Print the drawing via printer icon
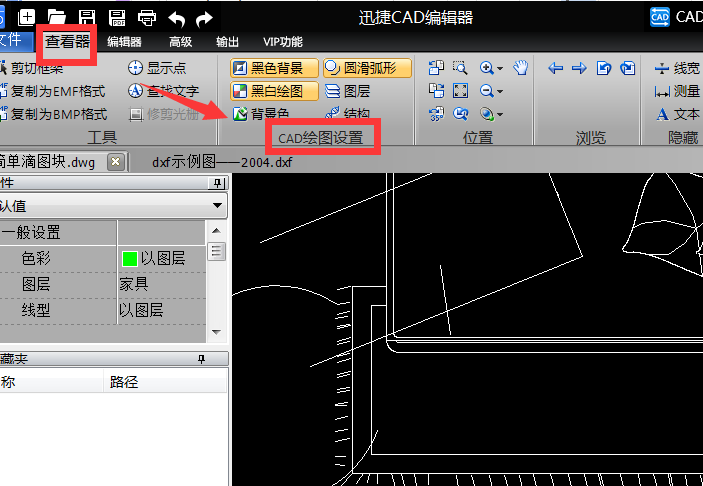This screenshot has width=703, height=486. [x=147, y=18]
